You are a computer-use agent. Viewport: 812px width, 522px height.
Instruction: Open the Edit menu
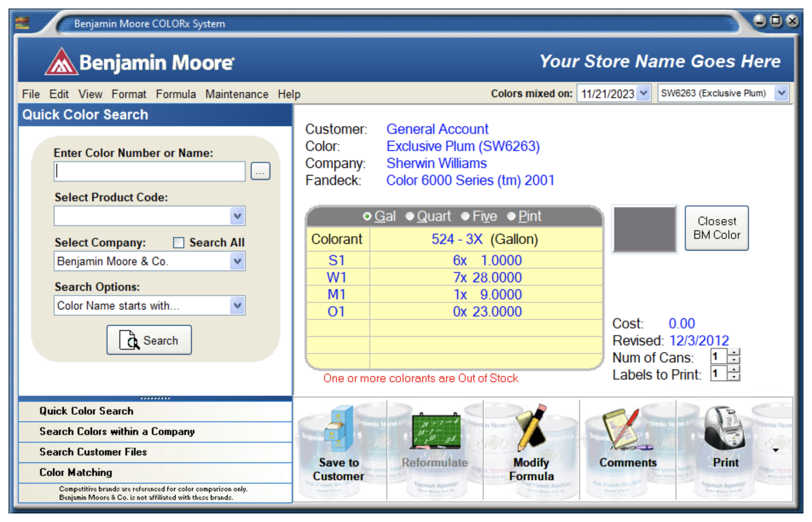point(59,94)
